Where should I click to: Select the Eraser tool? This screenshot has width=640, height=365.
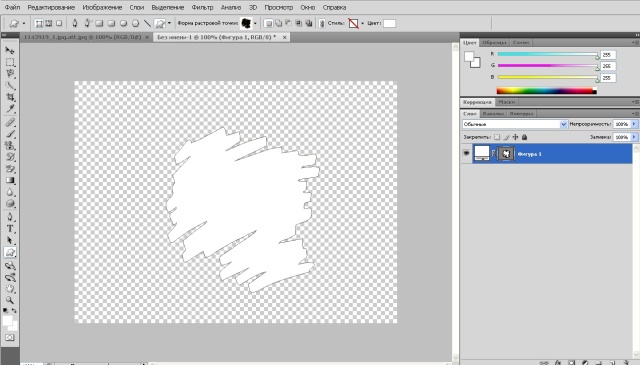[10, 169]
